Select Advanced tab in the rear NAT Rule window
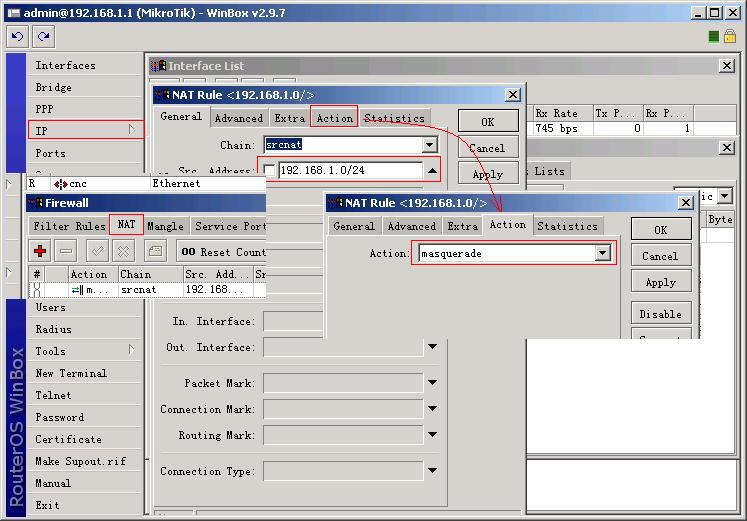Image resolution: width=747 pixels, height=521 pixels. pyautogui.click(x=238, y=118)
